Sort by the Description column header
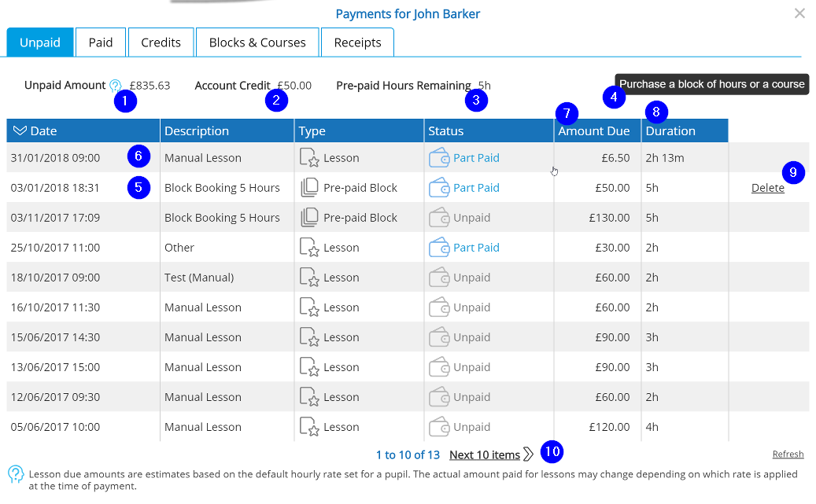This screenshot has width=816, height=504. pyautogui.click(x=227, y=131)
